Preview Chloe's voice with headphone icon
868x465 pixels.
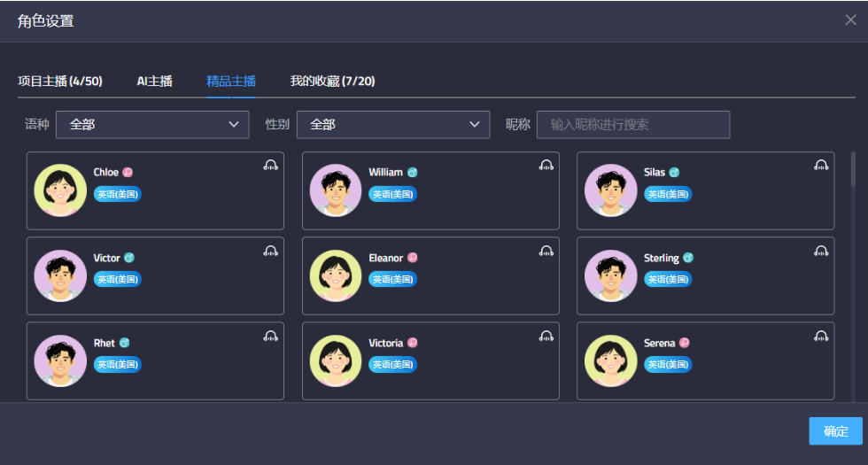tap(271, 165)
